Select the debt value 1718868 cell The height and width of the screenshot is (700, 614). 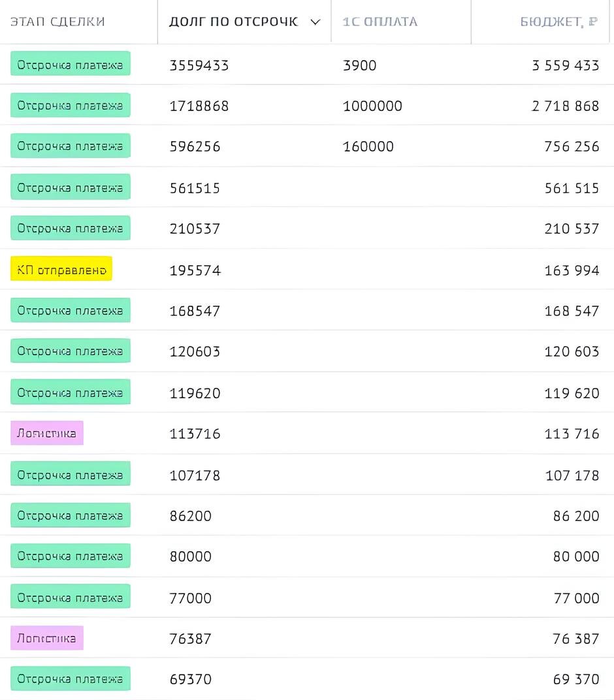point(199,106)
